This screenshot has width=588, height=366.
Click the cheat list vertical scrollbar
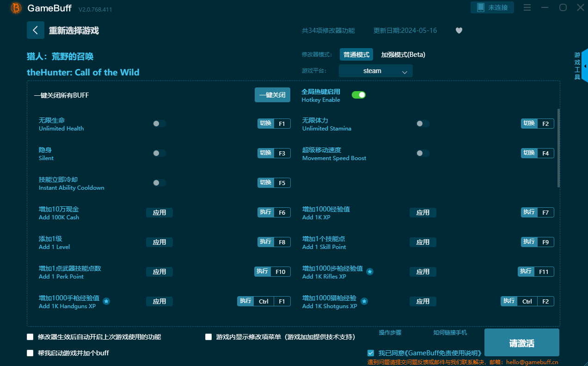pyautogui.click(x=558, y=148)
